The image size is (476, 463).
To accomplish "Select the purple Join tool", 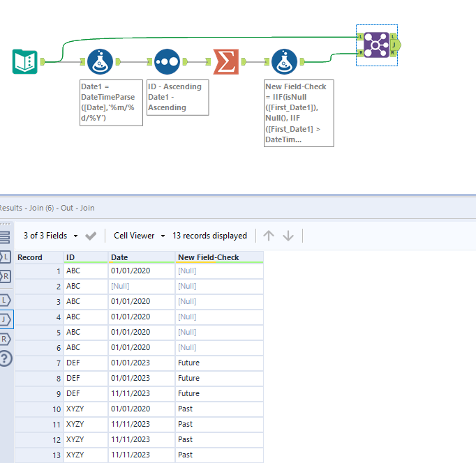I will [376, 45].
